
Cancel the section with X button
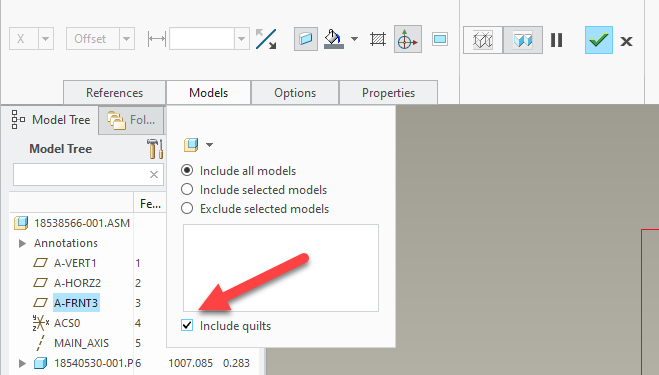click(x=626, y=41)
